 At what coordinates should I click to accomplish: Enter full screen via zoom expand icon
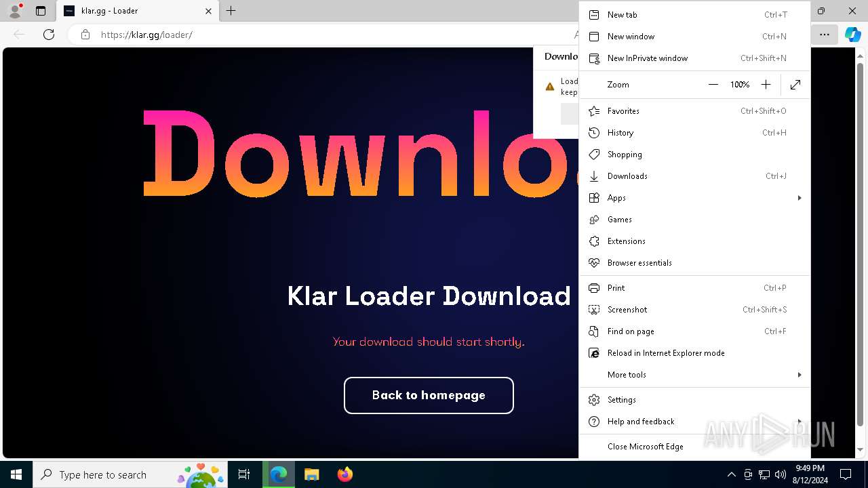click(x=795, y=85)
